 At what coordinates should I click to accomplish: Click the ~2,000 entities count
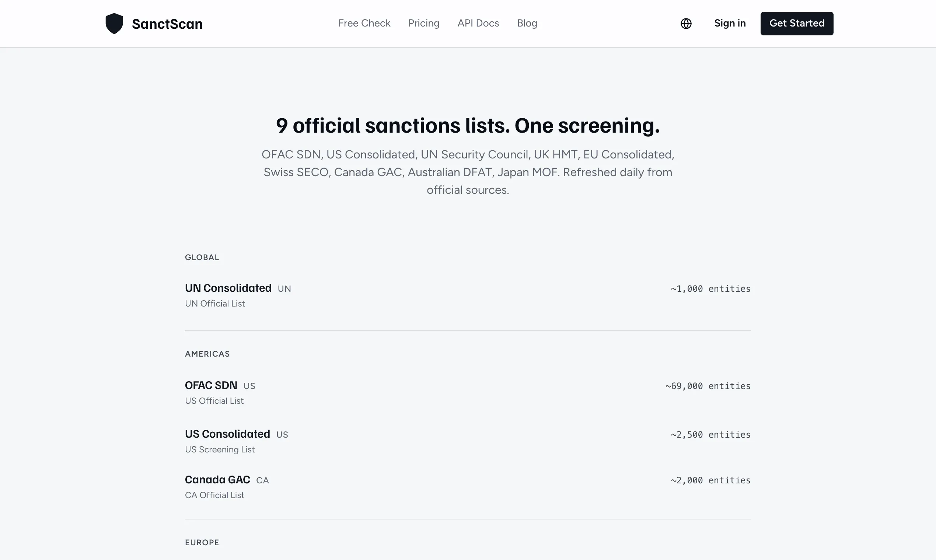pyautogui.click(x=710, y=480)
